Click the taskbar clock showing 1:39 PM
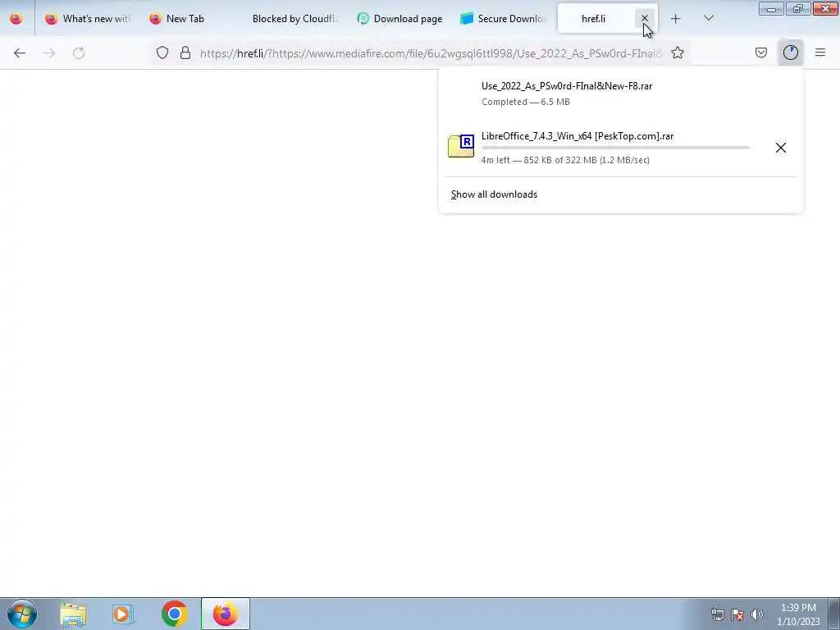 798,614
